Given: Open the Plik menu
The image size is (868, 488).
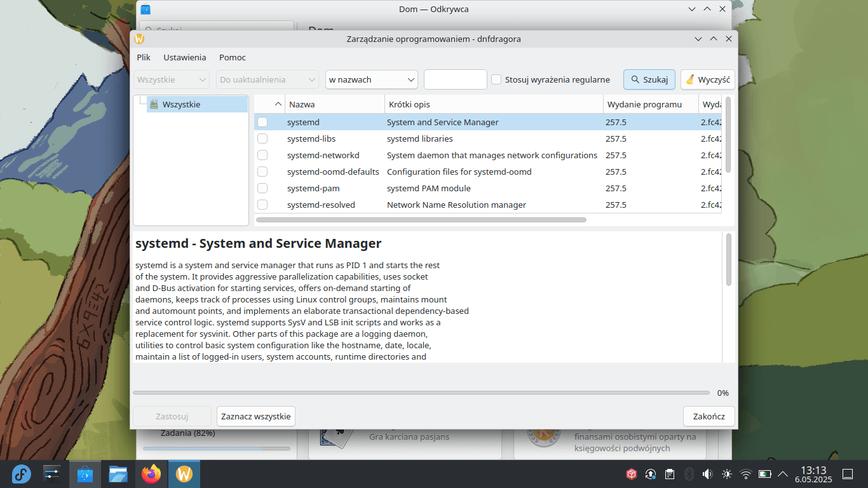Looking at the screenshot, I should pos(144,57).
